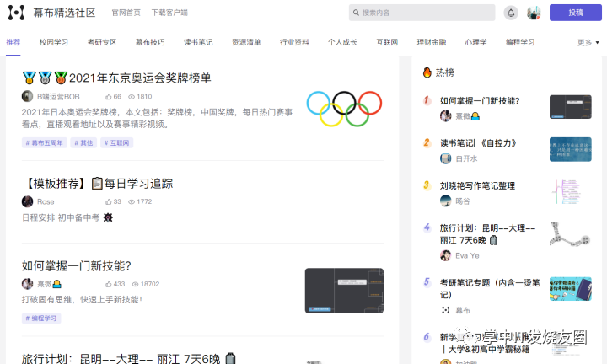Open the notification bell icon
This screenshot has width=607, height=364.
[x=511, y=13]
